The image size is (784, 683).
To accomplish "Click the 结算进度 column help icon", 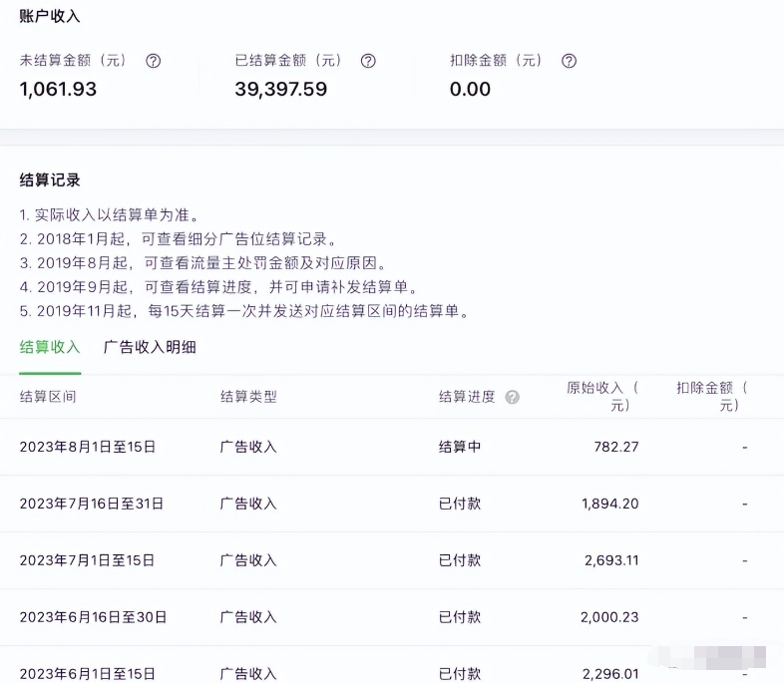I will click(512, 397).
